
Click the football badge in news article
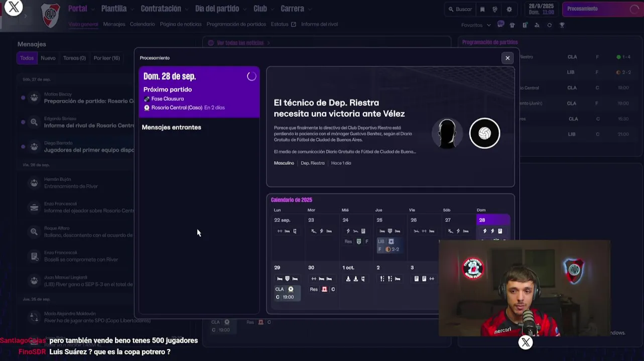(484, 133)
